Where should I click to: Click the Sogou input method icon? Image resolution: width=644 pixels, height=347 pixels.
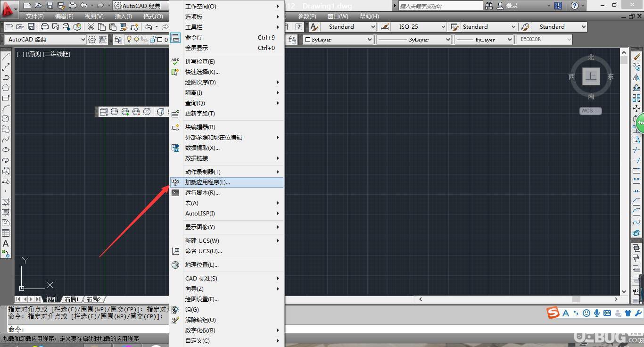[553, 313]
